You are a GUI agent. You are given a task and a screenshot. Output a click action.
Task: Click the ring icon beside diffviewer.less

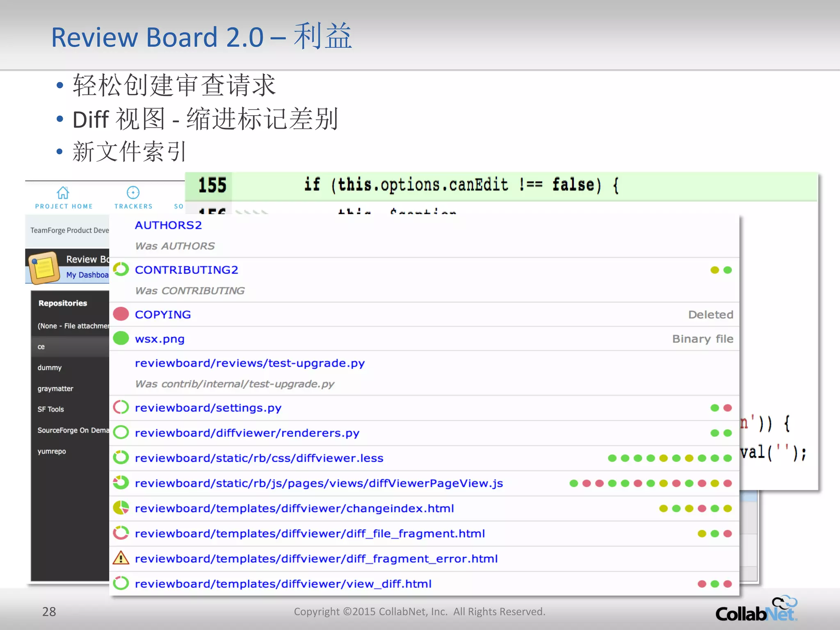point(121,457)
